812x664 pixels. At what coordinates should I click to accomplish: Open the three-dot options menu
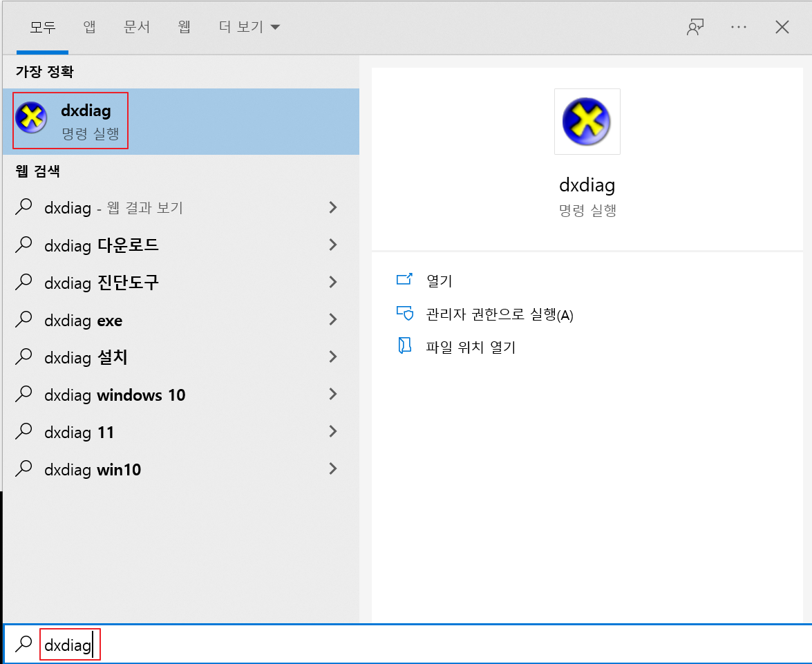coord(739,27)
